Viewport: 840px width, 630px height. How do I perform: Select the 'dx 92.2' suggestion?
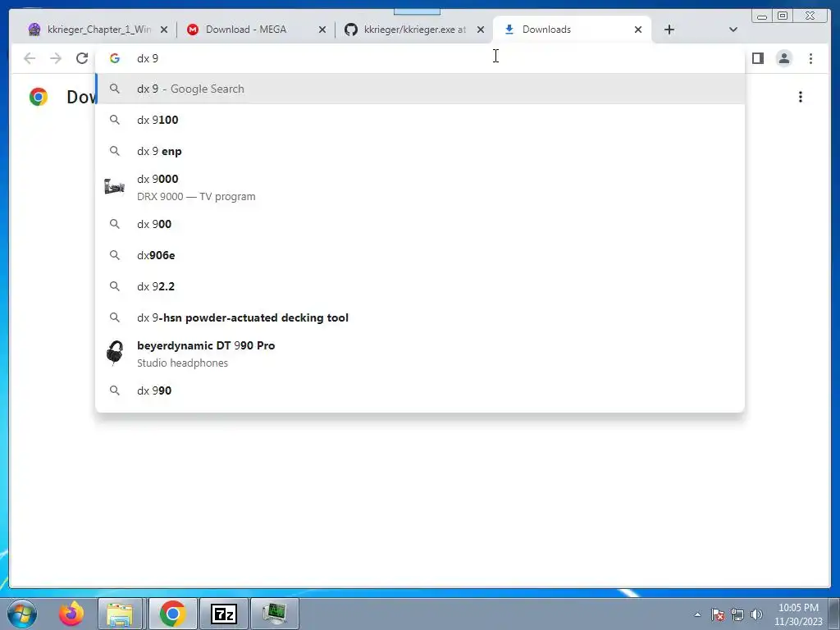point(420,286)
